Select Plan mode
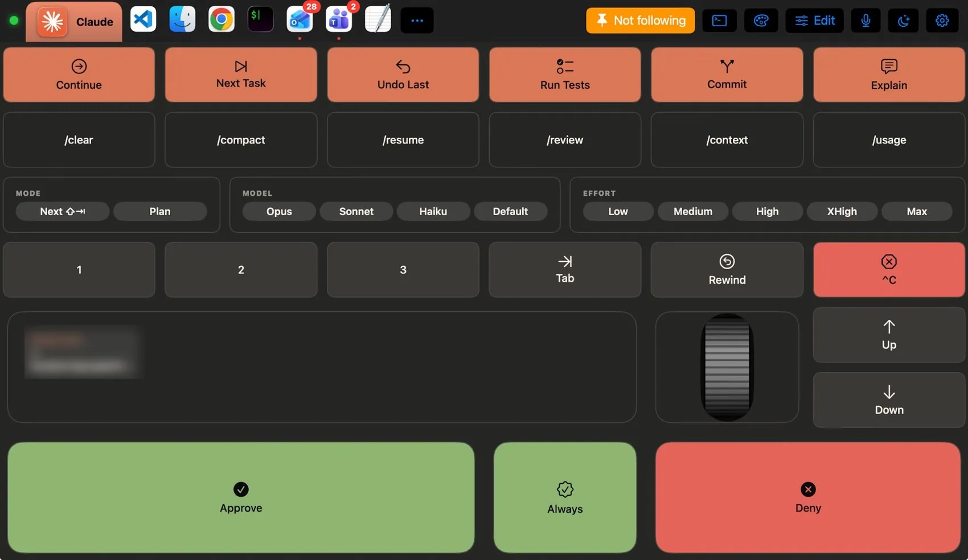Image resolution: width=968 pixels, height=560 pixels. (x=160, y=211)
